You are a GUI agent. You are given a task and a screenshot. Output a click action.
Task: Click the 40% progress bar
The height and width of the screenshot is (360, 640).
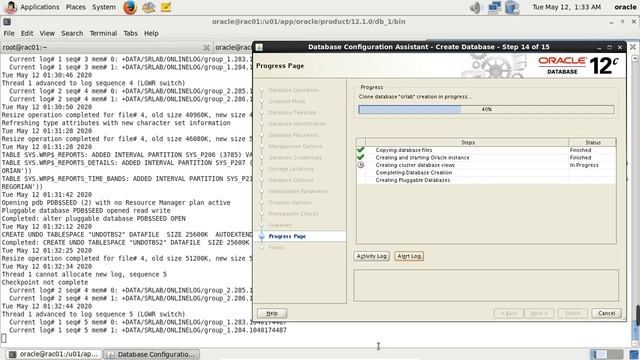(x=486, y=109)
